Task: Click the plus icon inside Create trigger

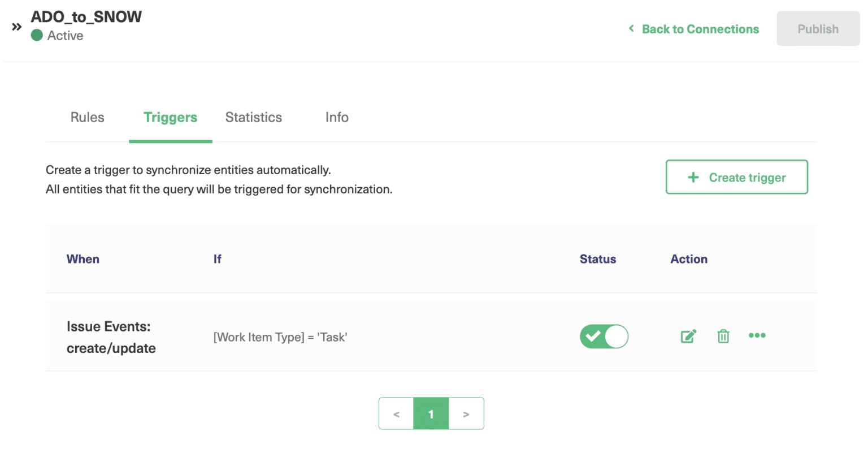Action: click(x=693, y=177)
